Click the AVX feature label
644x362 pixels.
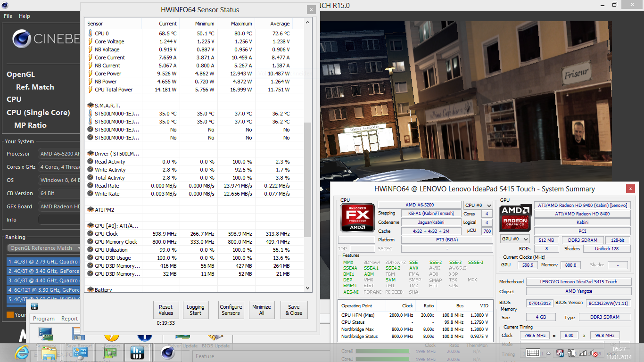coord(413,268)
